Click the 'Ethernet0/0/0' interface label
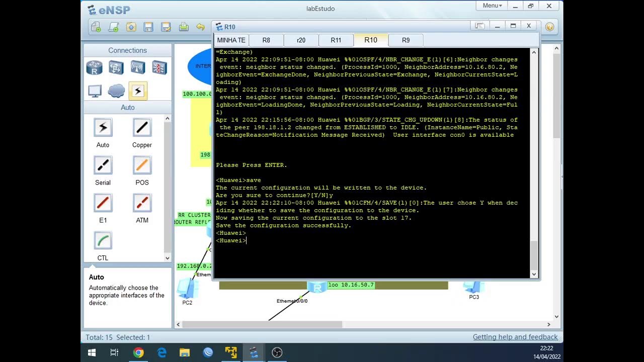Image resolution: width=644 pixels, height=362 pixels. coord(292,301)
